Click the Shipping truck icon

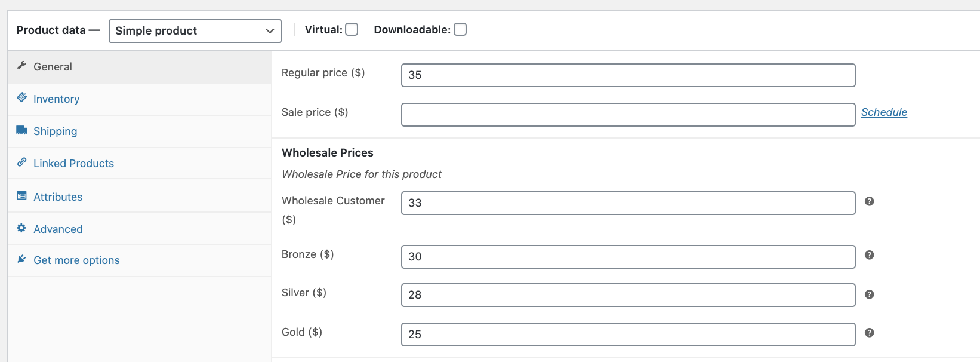(21, 130)
